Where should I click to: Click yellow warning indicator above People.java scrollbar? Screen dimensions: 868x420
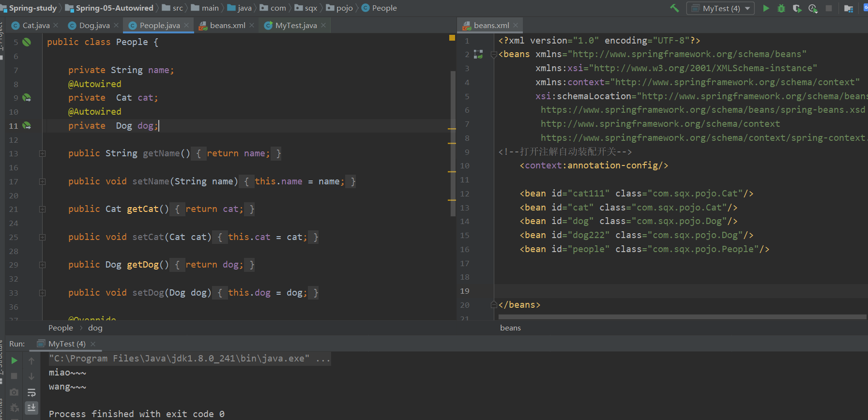pyautogui.click(x=452, y=38)
